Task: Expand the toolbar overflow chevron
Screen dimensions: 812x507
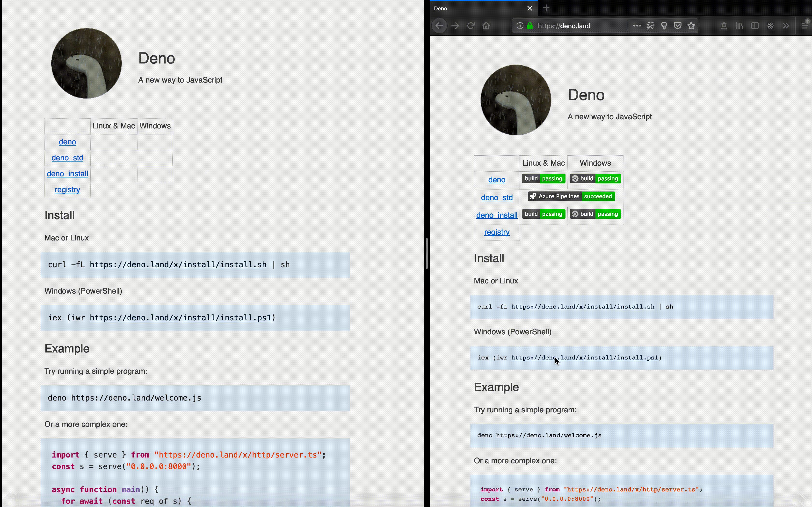Action: click(786, 26)
